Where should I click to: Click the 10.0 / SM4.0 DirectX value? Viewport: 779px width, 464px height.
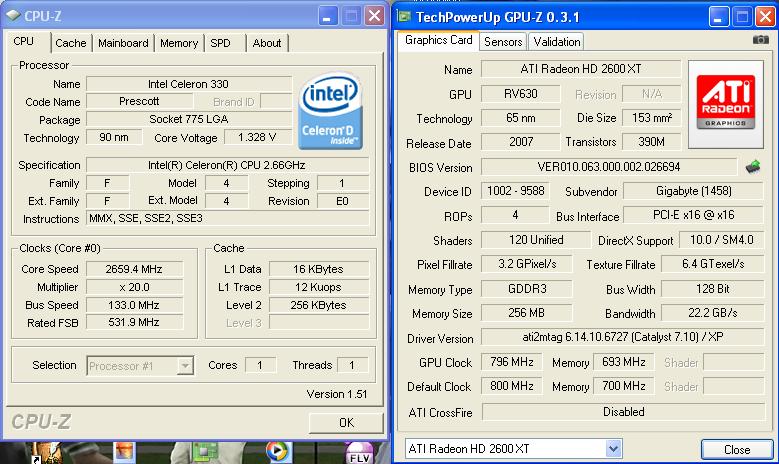click(721, 240)
